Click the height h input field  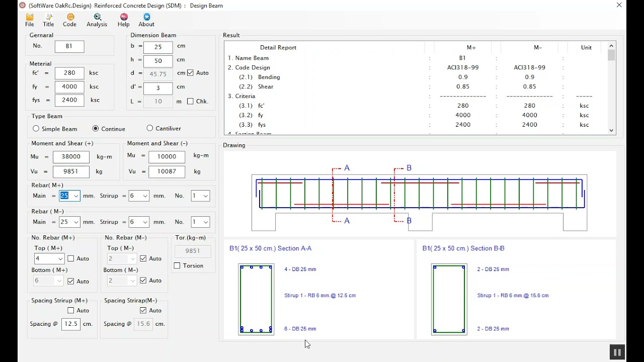(158, 60)
